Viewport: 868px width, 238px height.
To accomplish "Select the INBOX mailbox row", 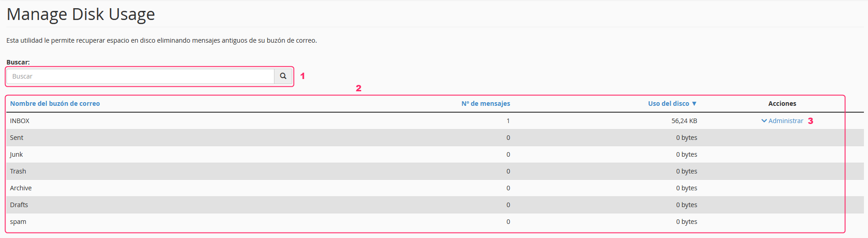I will 435,121.
